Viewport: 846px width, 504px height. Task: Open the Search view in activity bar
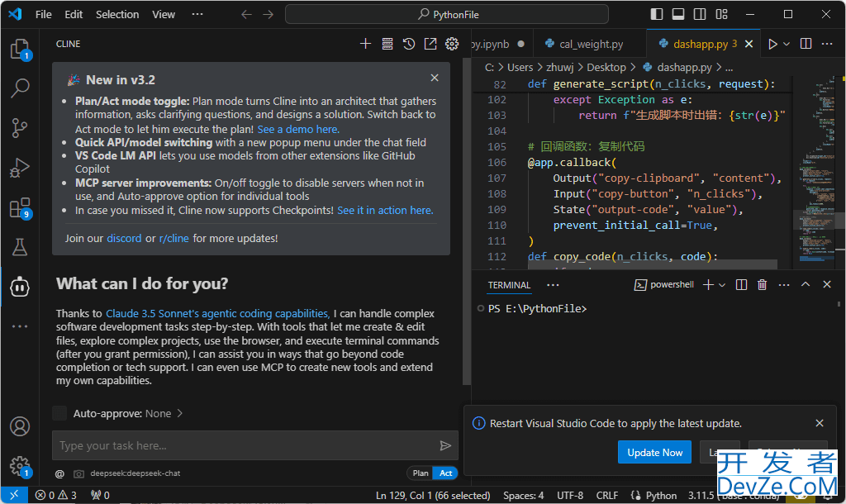20,88
